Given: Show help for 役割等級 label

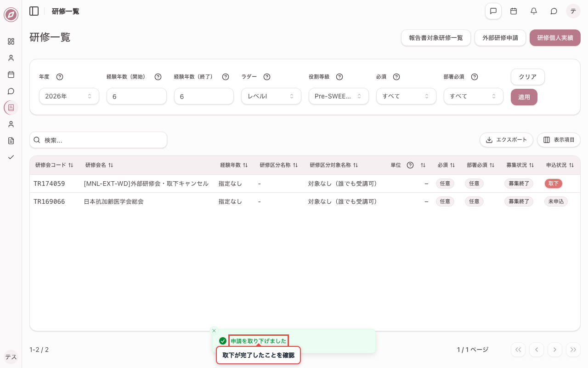Looking at the screenshot, I should 339,77.
